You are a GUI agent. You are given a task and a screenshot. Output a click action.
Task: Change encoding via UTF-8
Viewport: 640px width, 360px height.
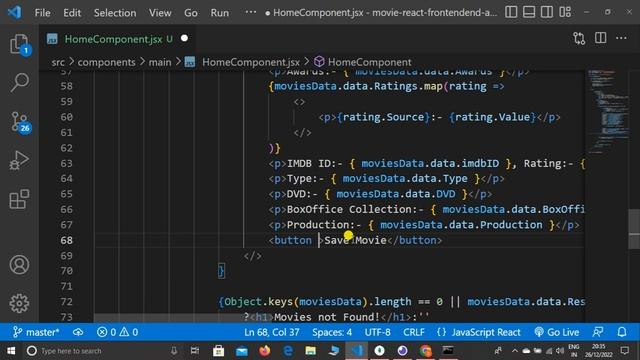pyautogui.click(x=377, y=332)
